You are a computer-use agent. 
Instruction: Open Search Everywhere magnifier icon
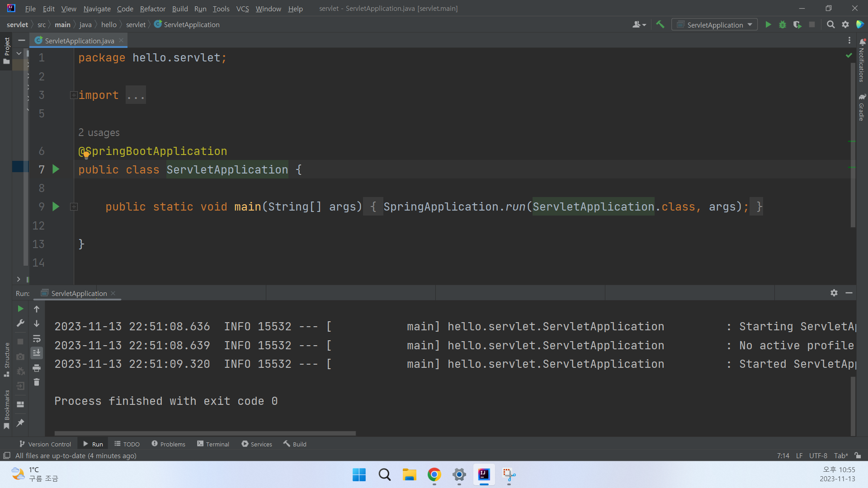pyautogui.click(x=830, y=25)
